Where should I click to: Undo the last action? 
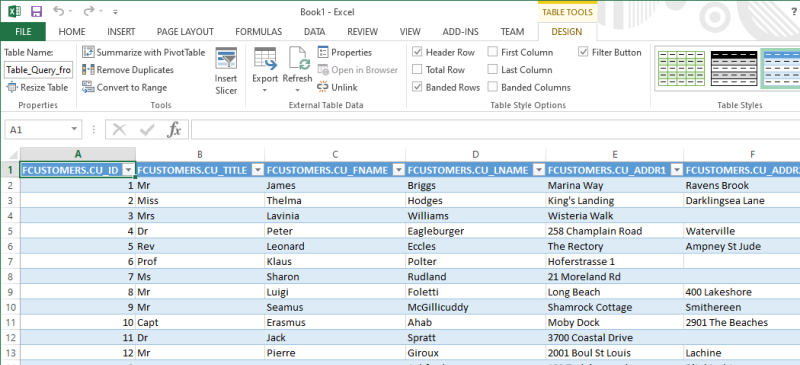coord(59,11)
